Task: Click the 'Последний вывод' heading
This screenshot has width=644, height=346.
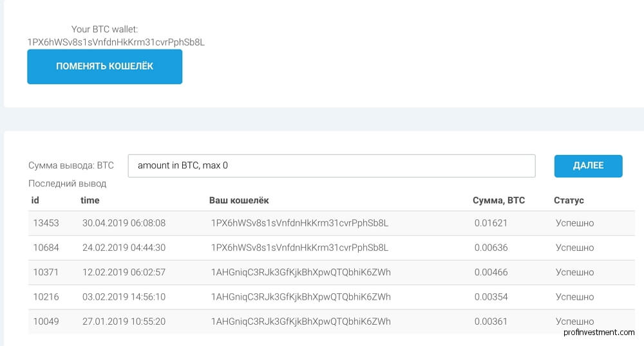Action: point(68,184)
